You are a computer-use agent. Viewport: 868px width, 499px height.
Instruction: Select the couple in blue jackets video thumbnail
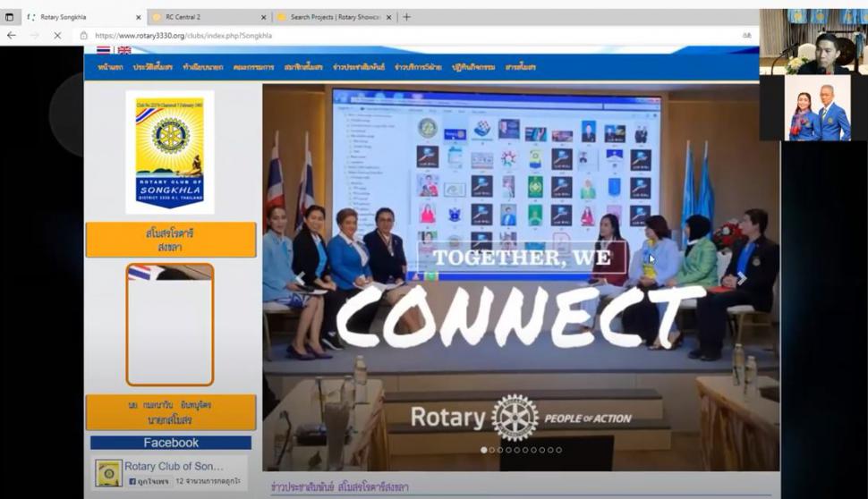[817, 108]
